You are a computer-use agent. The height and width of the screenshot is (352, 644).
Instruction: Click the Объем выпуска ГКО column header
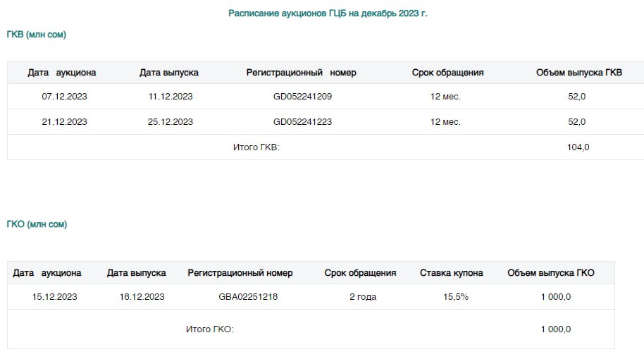551,273
